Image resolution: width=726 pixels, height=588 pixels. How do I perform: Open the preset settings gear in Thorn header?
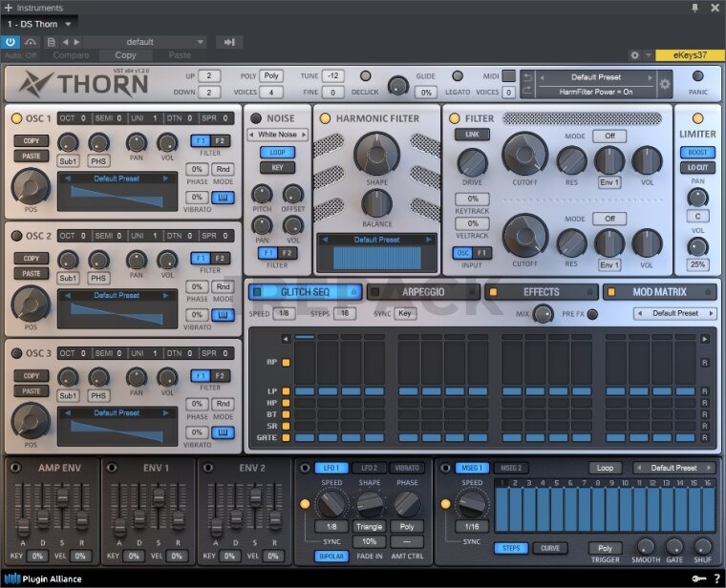click(x=665, y=84)
